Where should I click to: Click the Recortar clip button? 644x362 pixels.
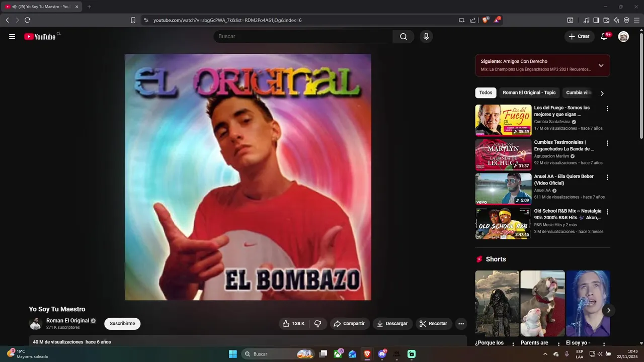434,324
